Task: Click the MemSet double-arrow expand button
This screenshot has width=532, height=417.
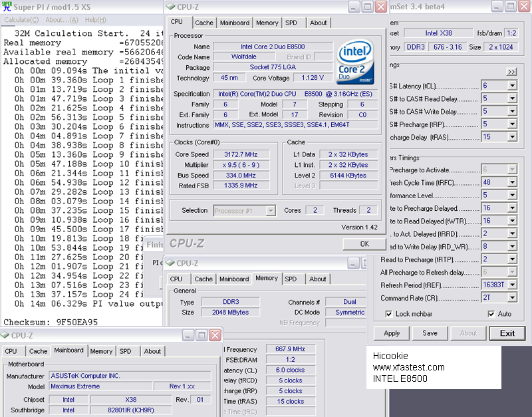Action: coord(511,72)
